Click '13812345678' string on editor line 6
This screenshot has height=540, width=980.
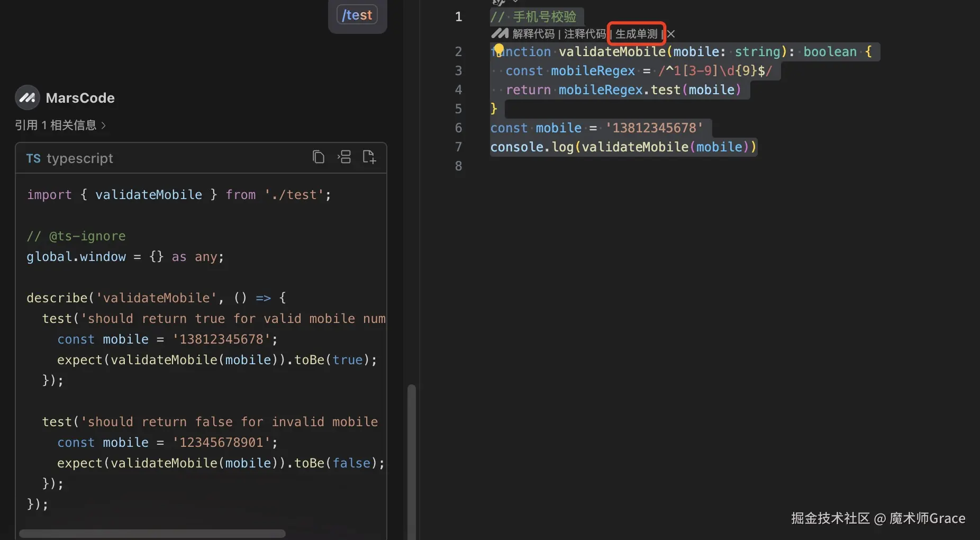(654, 128)
